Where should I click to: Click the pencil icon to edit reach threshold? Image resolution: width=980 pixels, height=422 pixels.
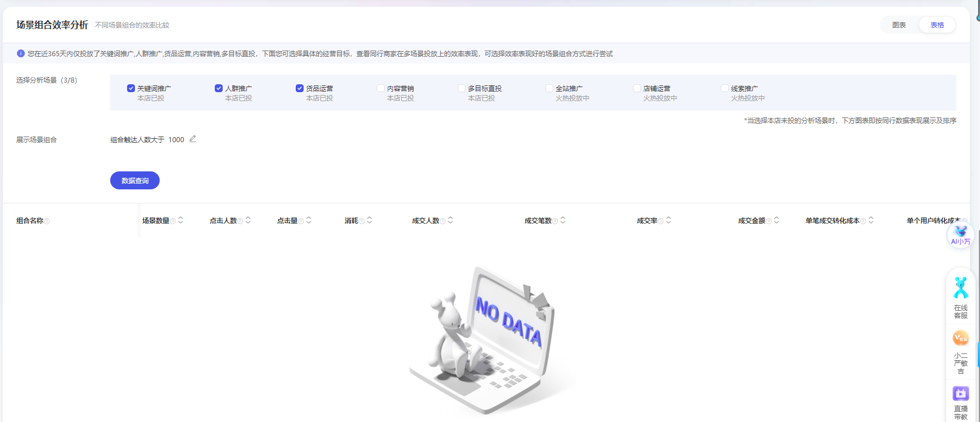(192, 139)
